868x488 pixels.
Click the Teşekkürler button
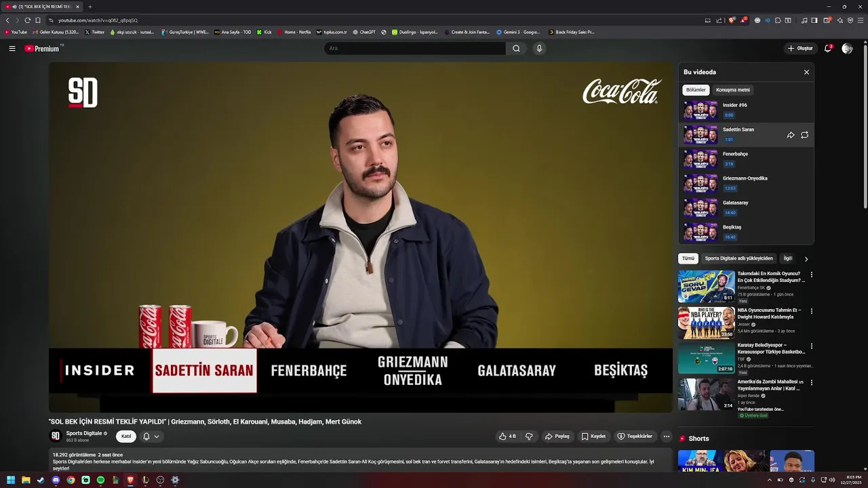[635, 436]
